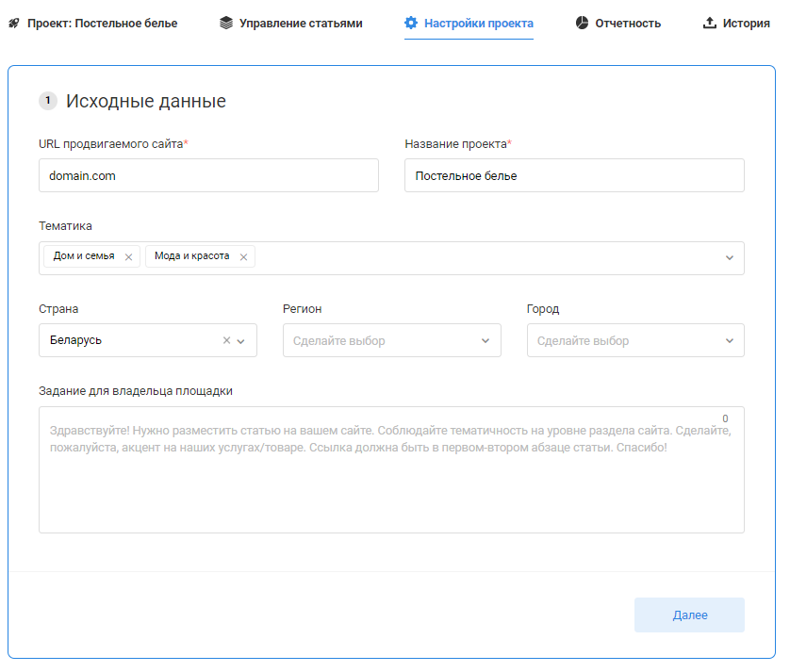
Task: Click the layers icon for article management
Action: [225, 24]
